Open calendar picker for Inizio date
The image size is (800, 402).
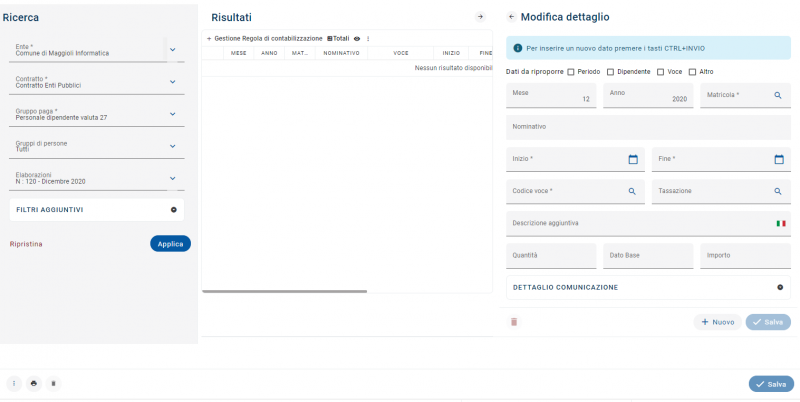[x=633, y=159]
